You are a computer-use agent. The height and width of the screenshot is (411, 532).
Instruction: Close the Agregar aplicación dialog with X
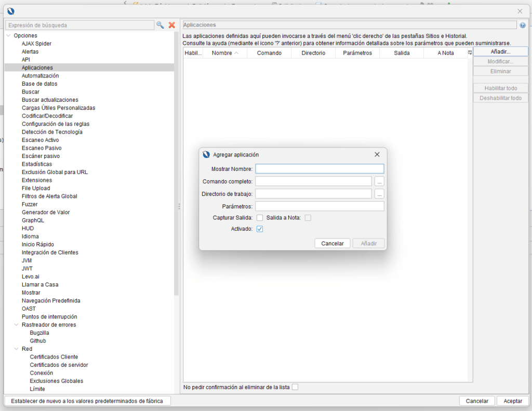[377, 154]
